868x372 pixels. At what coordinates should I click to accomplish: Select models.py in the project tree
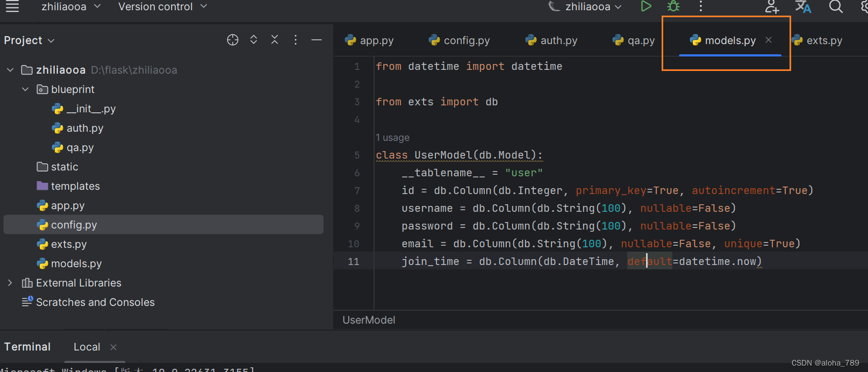click(x=69, y=263)
